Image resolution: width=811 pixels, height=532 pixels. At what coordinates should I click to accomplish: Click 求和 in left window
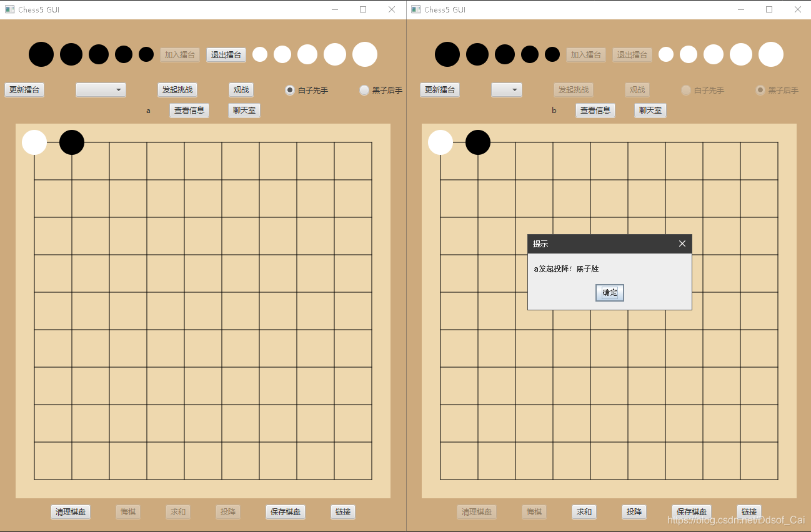[178, 512]
